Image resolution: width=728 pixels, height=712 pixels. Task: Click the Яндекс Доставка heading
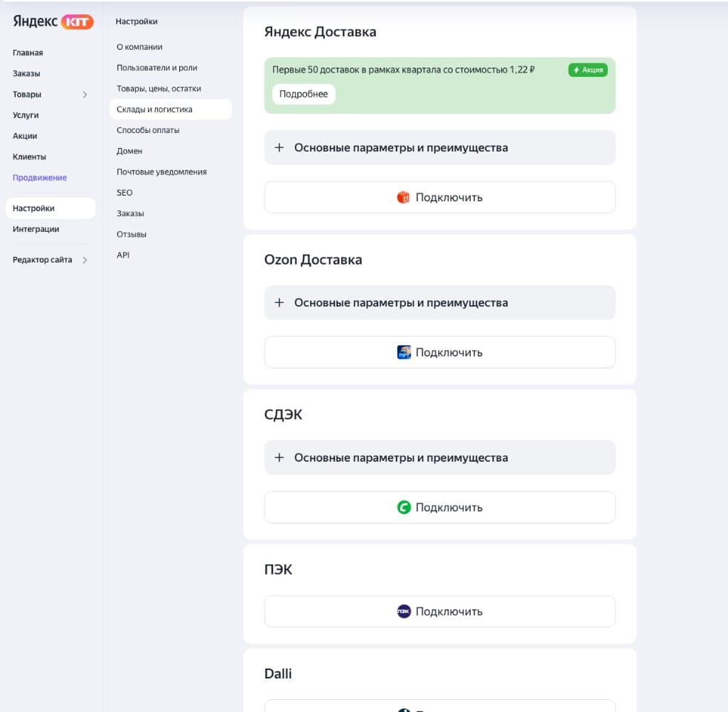(321, 32)
